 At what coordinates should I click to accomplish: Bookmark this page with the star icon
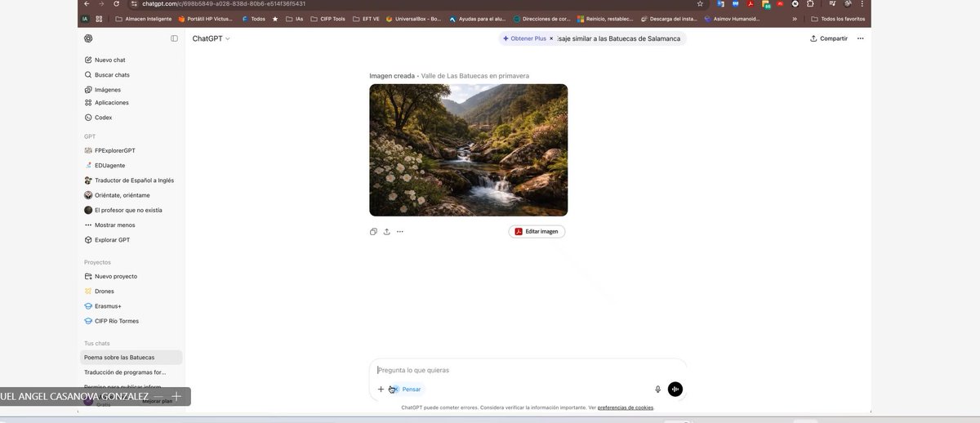pyautogui.click(x=700, y=3)
